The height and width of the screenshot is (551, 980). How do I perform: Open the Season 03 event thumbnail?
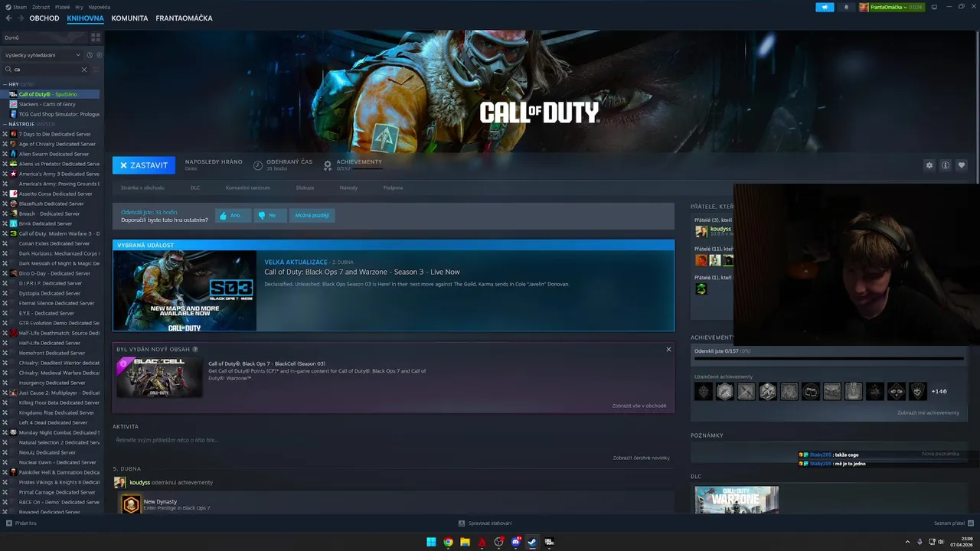185,291
